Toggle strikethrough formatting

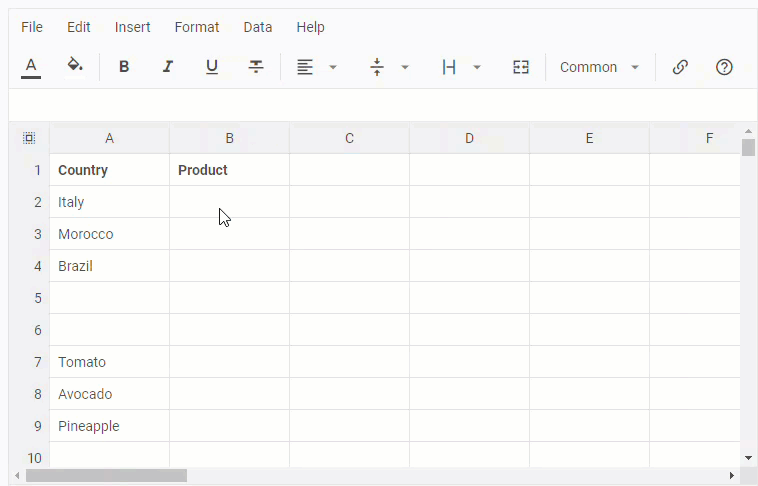pyautogui.click(x=256, y=67)
